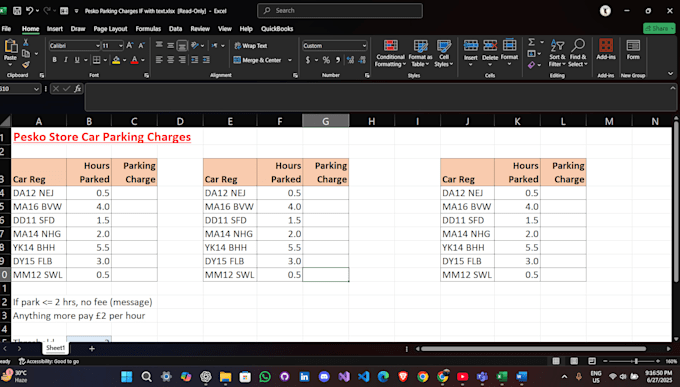Toggle Underline formatting
The width and height of the screenshot is (680, 387).
click(77, 60)
